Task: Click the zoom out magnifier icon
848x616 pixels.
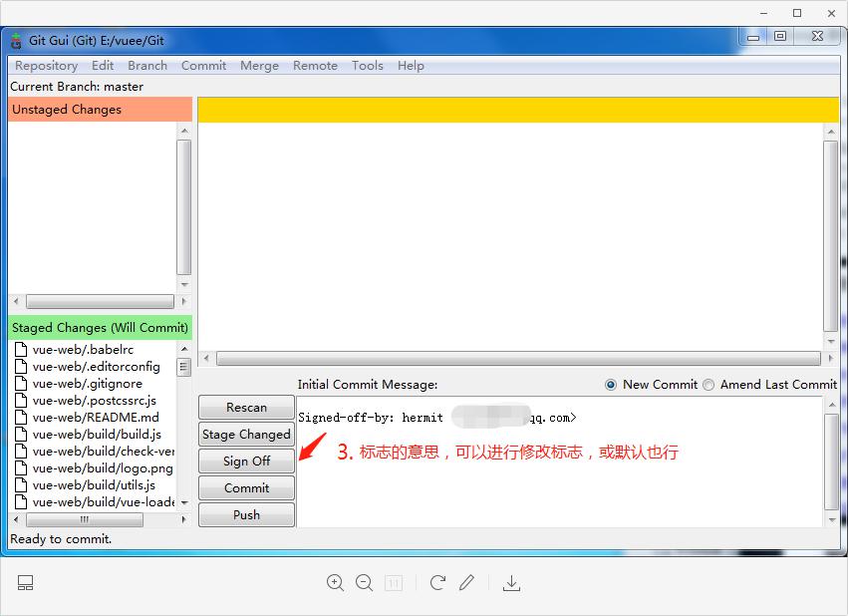Action: pos(364,582)
